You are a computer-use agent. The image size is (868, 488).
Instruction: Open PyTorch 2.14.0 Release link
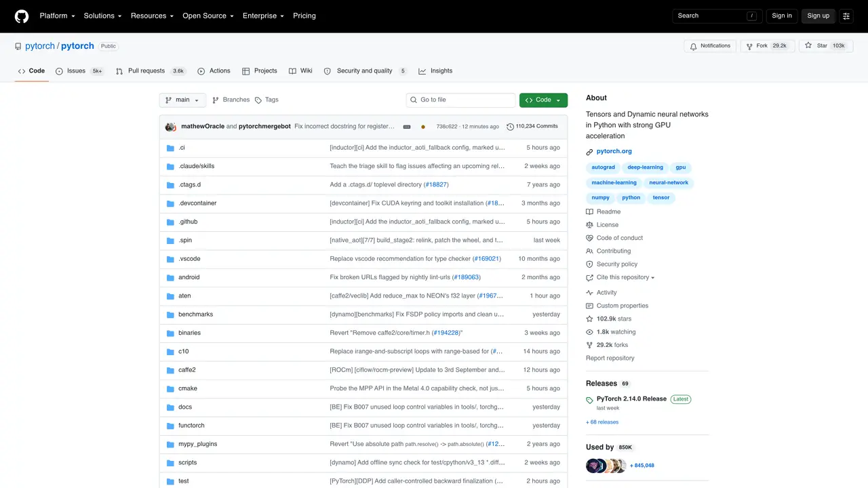coord(631,399)
